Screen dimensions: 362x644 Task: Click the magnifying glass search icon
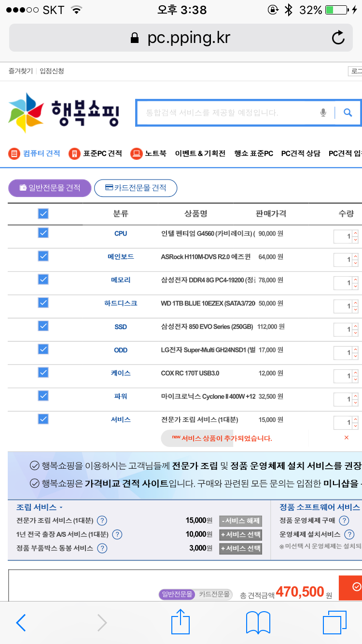click(348, 113)
